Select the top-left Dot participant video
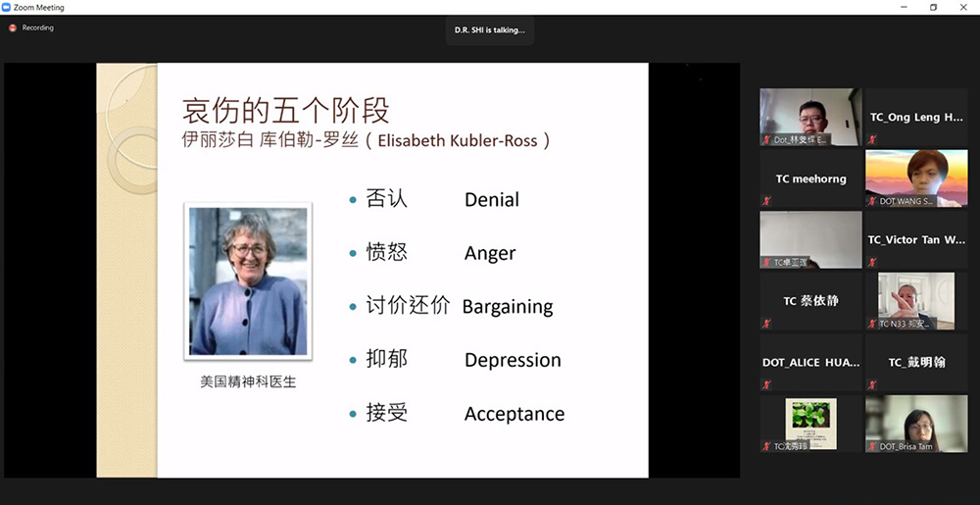Viewport: 980px width, 505px height. point(810,116)
